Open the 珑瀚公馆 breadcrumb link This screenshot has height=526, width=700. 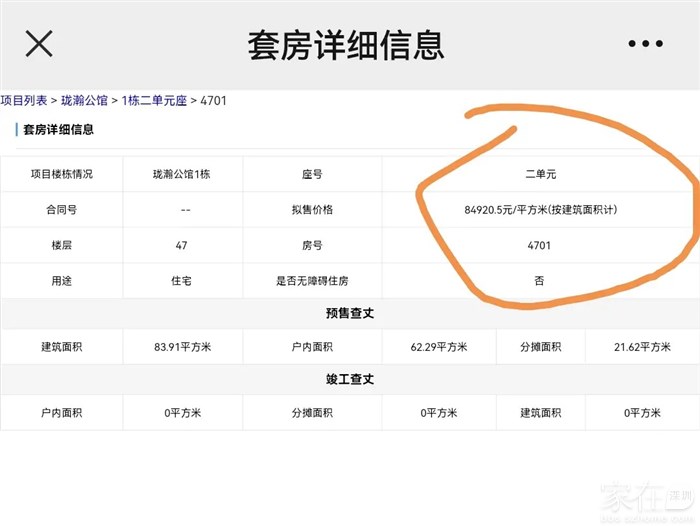[x=84, y=100]
